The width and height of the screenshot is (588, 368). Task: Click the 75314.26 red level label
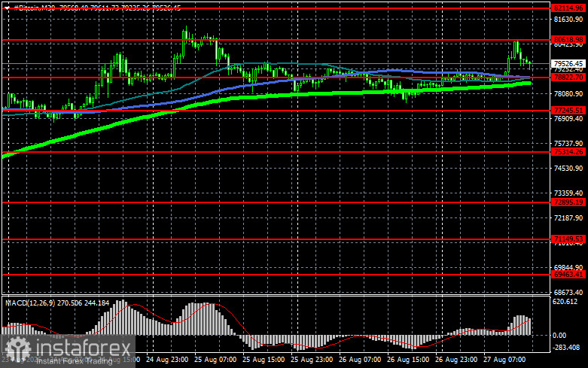click(x=568, y=152)
